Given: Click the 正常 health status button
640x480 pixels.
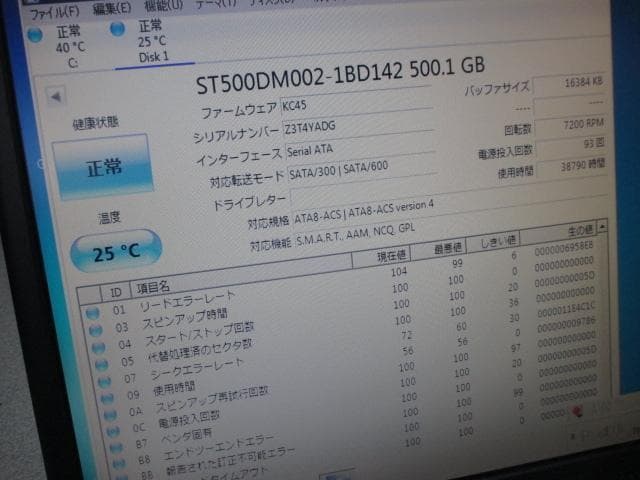Looking at the screenshot, I should 103,167.
